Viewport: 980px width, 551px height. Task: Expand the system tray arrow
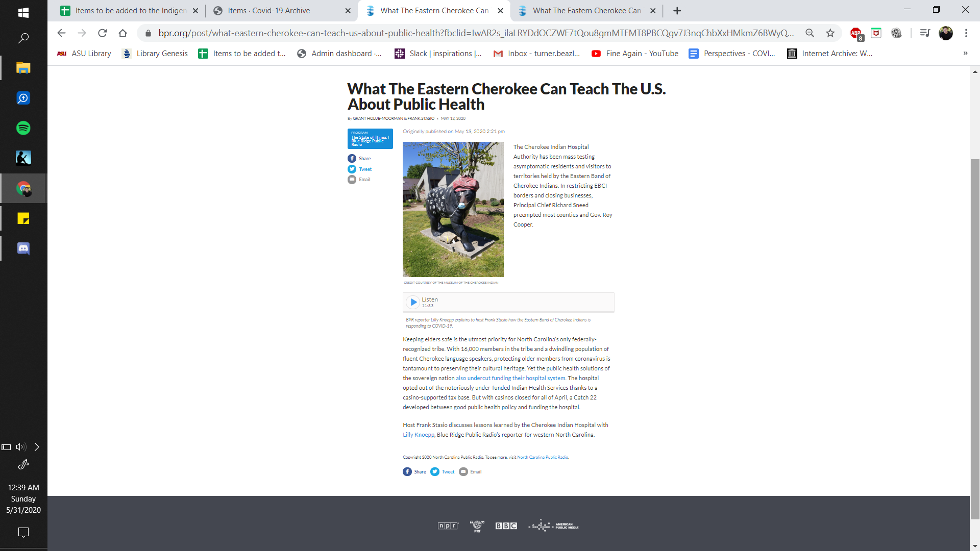[37, 447]
